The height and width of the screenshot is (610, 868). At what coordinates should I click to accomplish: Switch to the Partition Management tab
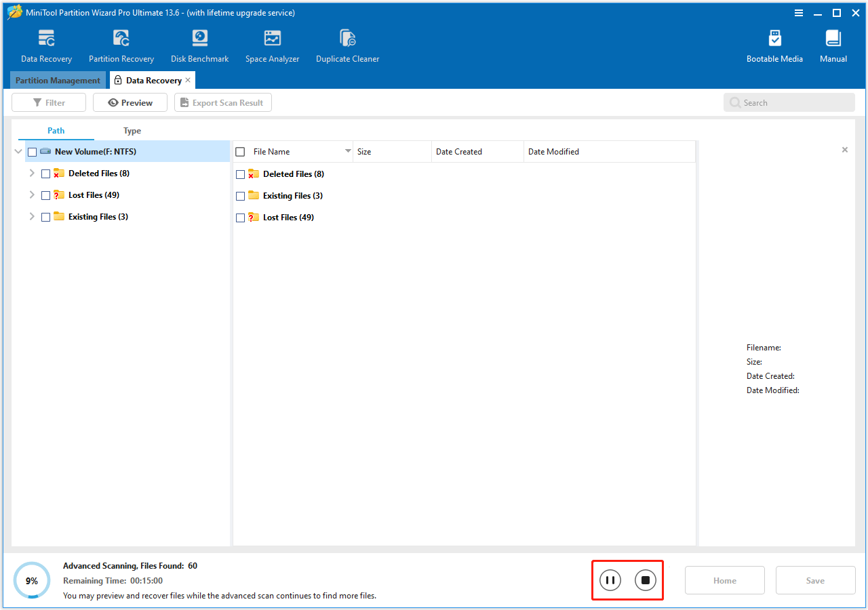point(58,80)
